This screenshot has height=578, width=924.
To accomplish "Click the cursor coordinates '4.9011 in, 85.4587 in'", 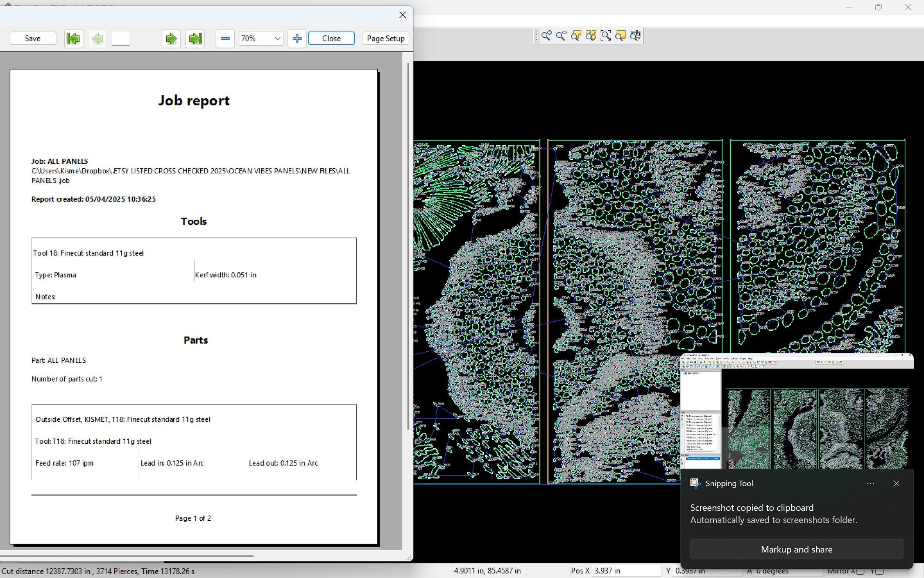I will tap(487, 571).
